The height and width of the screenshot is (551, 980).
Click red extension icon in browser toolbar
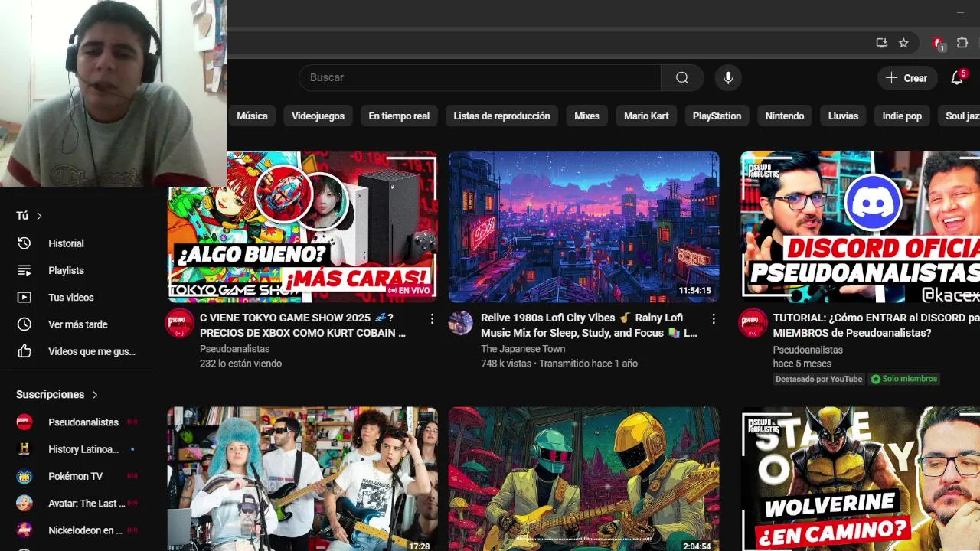coord(938,44)
